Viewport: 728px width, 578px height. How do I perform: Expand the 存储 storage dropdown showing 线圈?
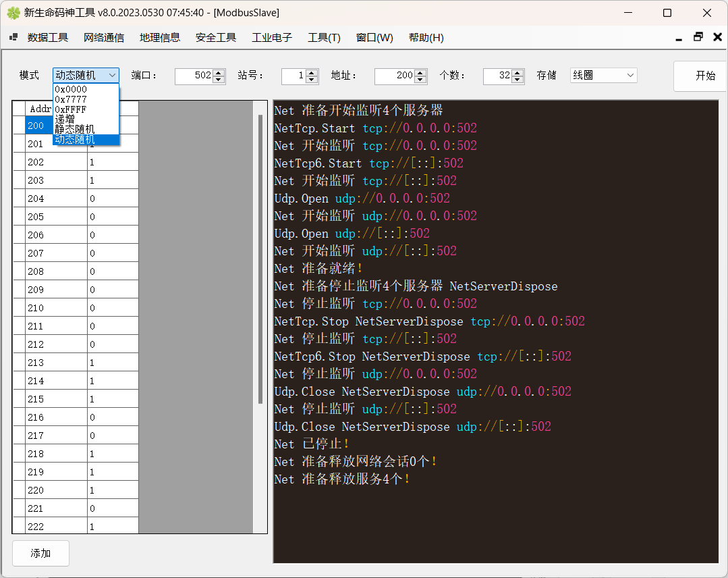pos(604,75)
